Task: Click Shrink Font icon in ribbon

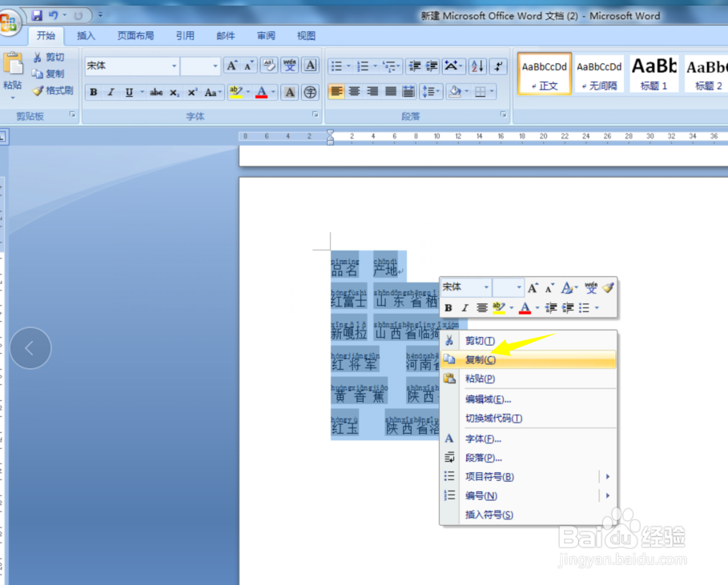Action: pyautogui.click(x=249, y=66)
